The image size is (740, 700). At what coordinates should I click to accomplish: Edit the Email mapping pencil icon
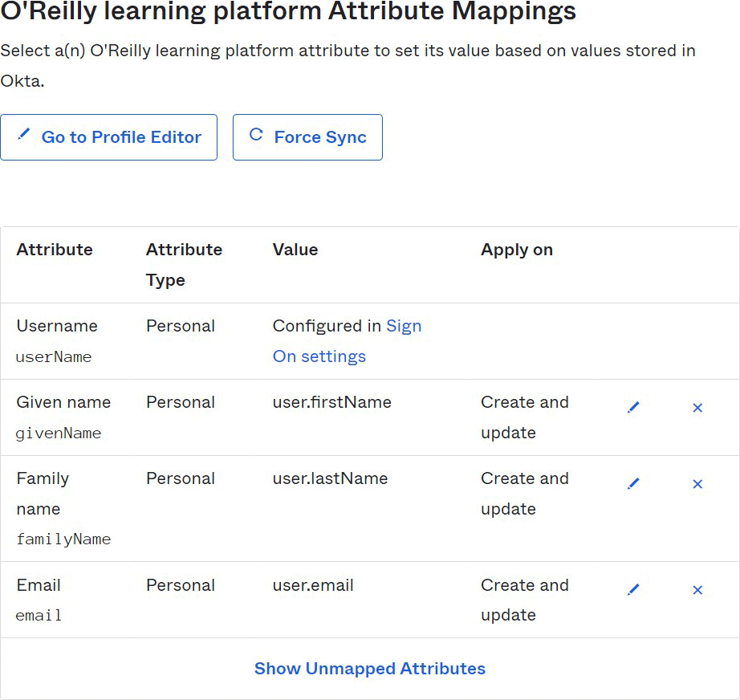click(x=633, y=589)
